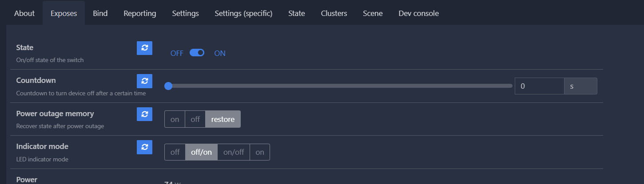Set Power outage memory to off
The image size is (644, 184).
[195, 119]
